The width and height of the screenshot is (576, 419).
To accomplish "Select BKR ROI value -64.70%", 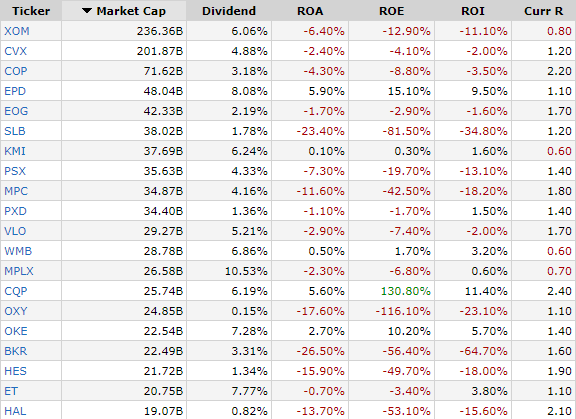I will pos(483,351).
